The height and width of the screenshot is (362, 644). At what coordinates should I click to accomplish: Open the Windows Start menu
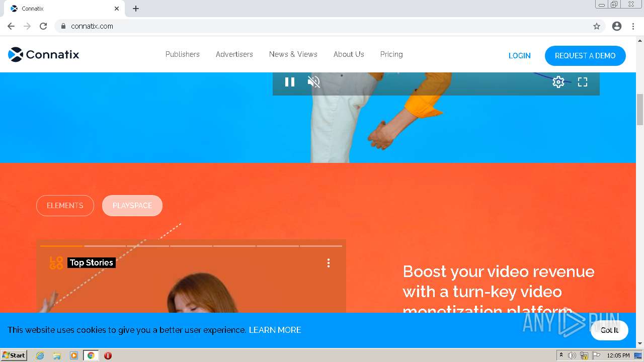point(14,355)
